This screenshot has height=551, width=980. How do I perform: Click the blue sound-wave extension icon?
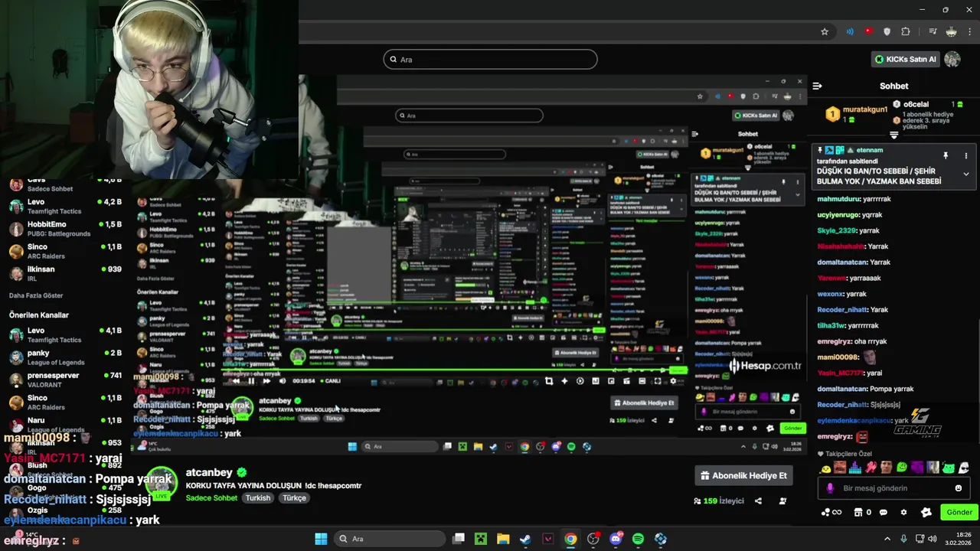[850, 31]
